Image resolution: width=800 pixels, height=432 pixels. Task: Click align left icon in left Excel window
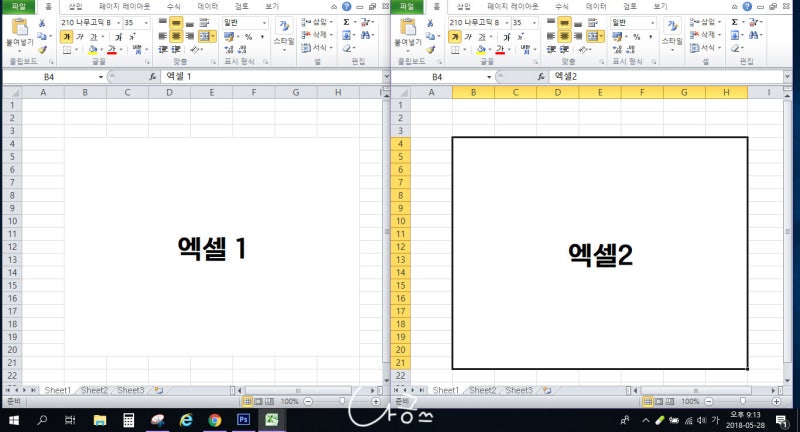tap(163, 36)
